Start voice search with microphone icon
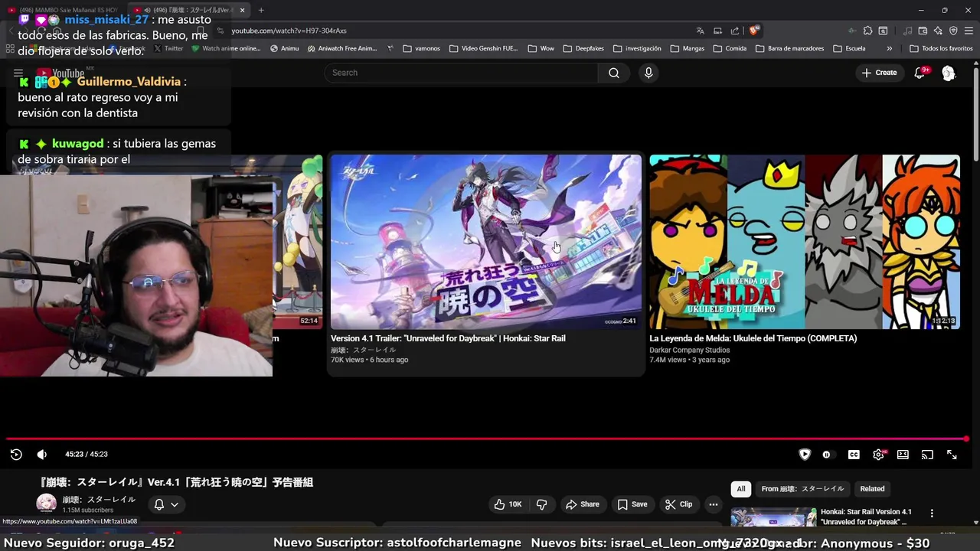 648,73
